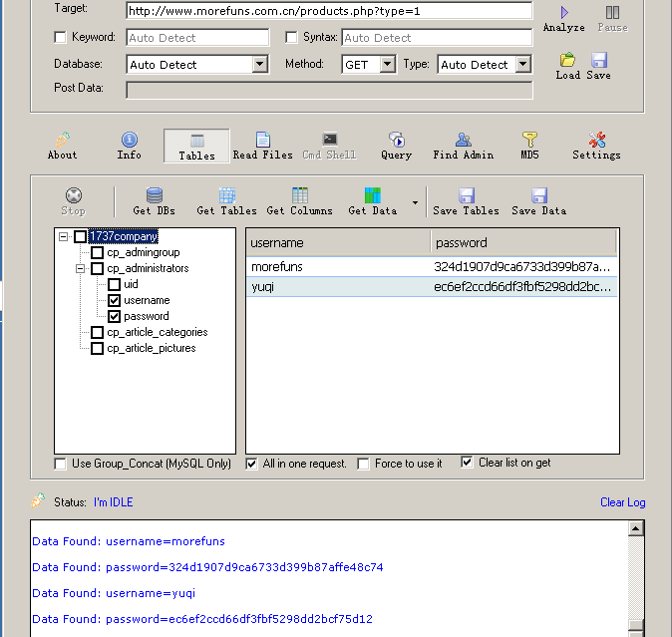Click the Get Data icon

click(x=373, y=195)
